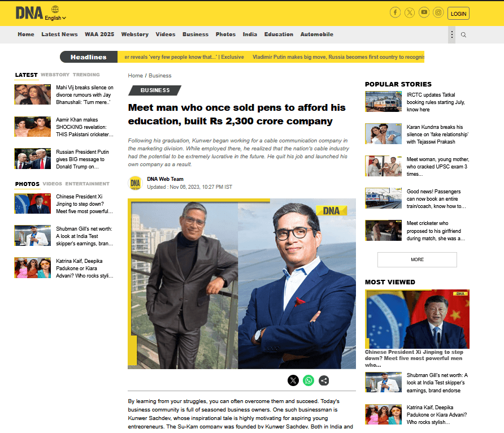Open 'IRCTC updates Tatkal booking rules' headline
The width and height of the screenshot is (504, 433).
pyautogui.click(x=436, y=102)
